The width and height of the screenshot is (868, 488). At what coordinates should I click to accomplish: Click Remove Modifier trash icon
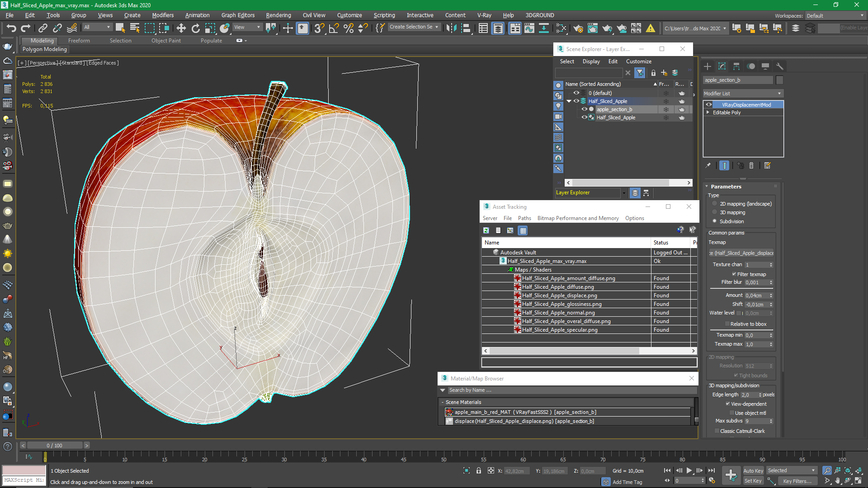(751, 165)
